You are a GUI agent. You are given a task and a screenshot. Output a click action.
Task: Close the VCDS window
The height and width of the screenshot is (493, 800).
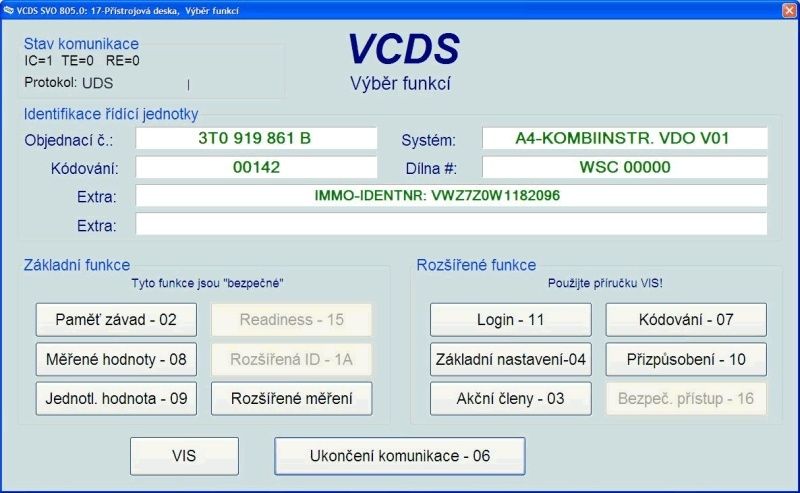786,9
